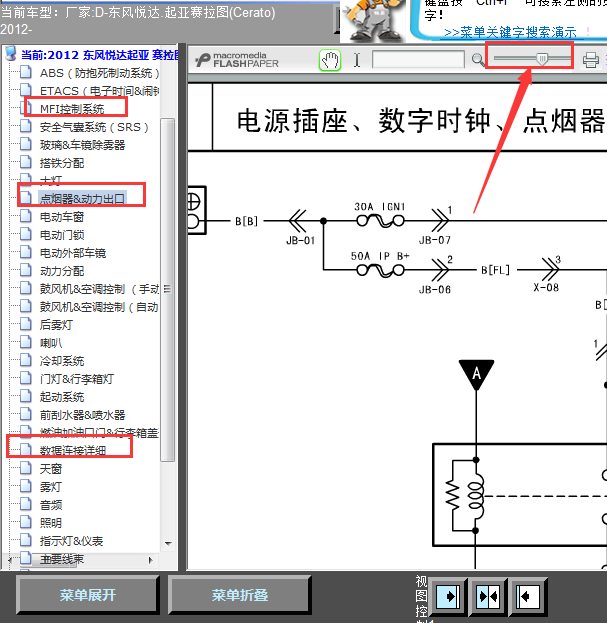This screenshot has width=607, height=625.
Task: Select the text selection cursor tool
Action: (x=357, y=60)
